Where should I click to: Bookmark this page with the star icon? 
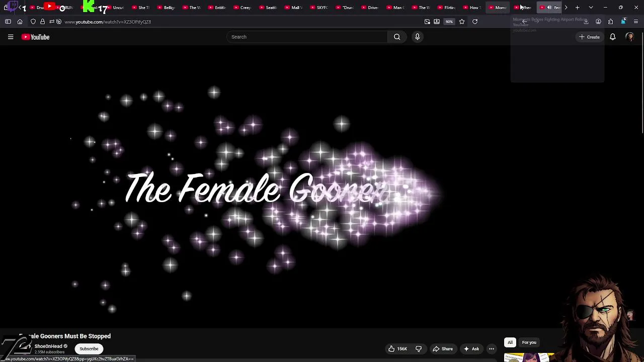tap(462, 22)
